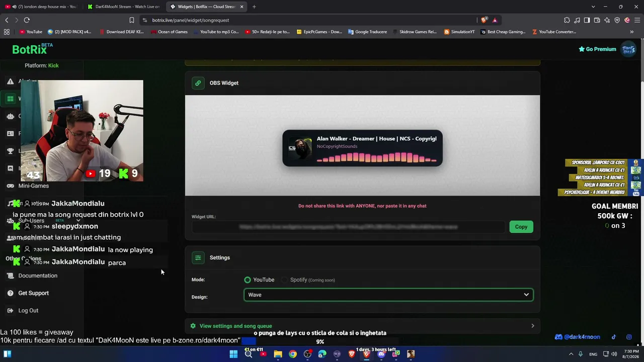Select Spotify mode radio button
This screenshot has width=644, height=362.
pos(285,280)
